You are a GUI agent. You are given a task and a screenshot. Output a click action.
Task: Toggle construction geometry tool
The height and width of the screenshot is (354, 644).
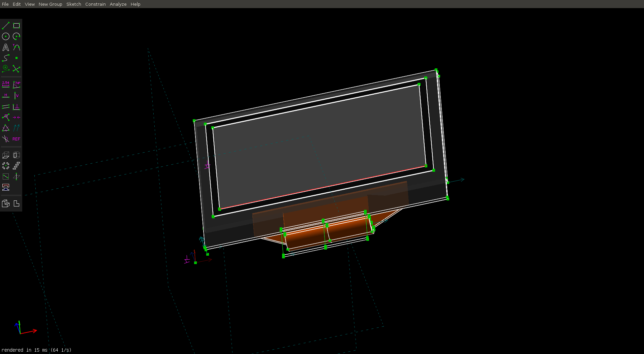tap(6, 69)
